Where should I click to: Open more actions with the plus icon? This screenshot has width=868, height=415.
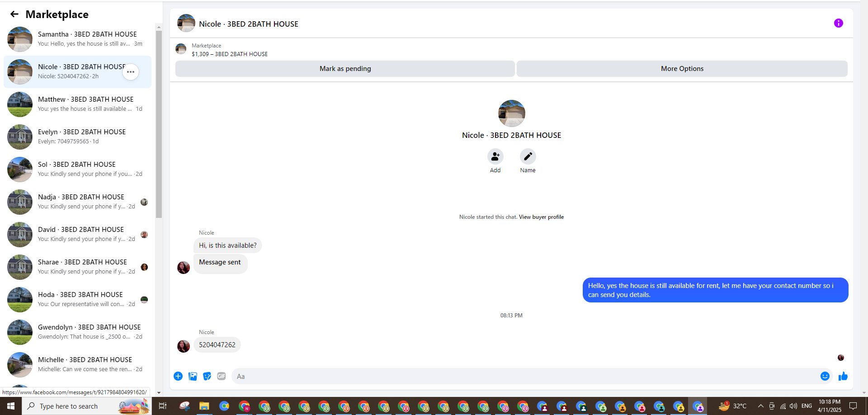point(178,376)
